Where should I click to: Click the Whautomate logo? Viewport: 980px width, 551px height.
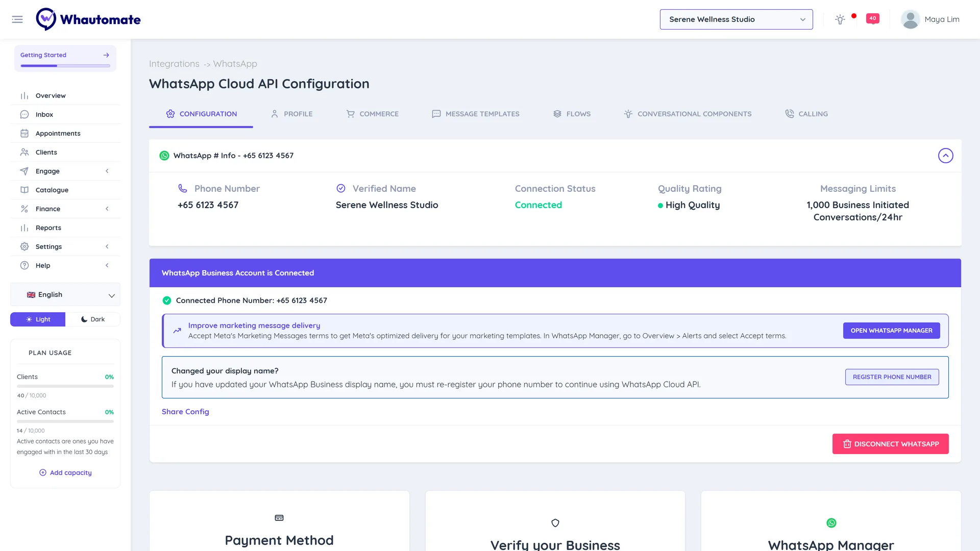[88, 19]
